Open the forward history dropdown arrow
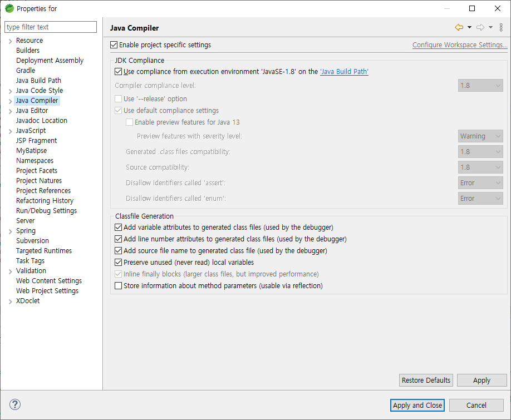This screenshot has height=420, width=511. (490, 27)
